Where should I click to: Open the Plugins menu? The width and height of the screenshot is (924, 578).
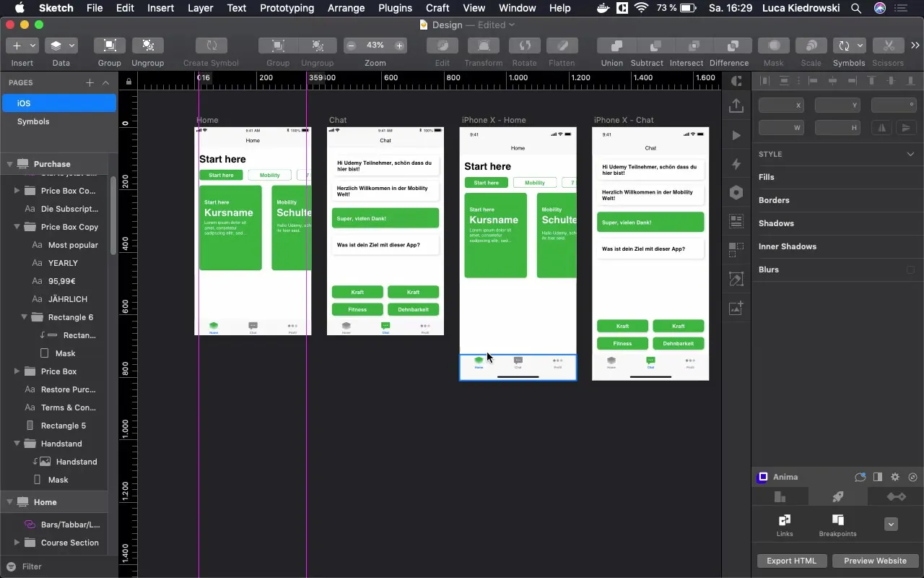[395, 8]
